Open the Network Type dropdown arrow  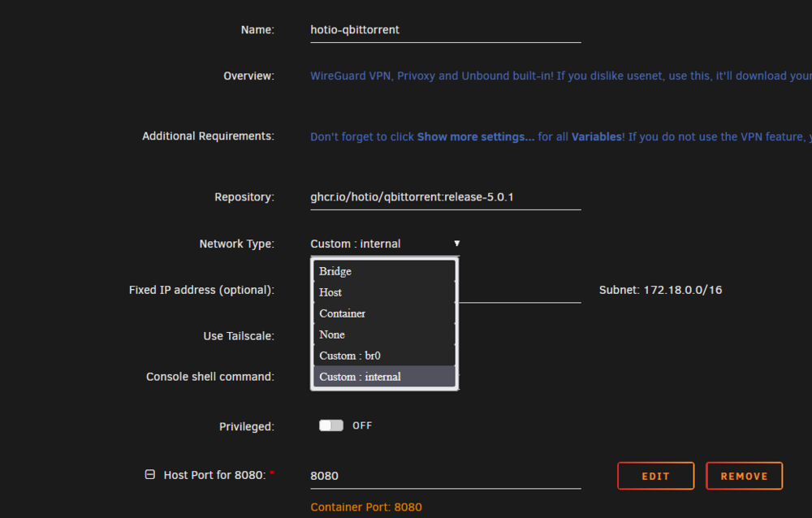tap(456, 244)
